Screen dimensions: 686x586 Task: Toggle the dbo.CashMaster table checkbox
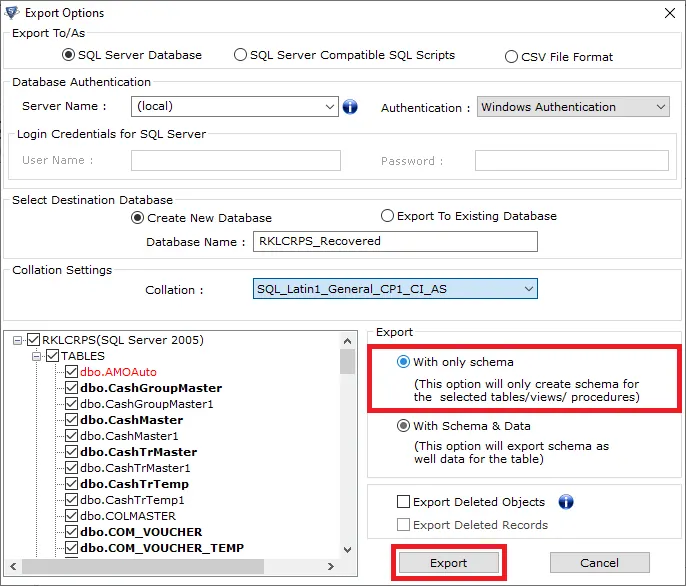coord(72,420)
